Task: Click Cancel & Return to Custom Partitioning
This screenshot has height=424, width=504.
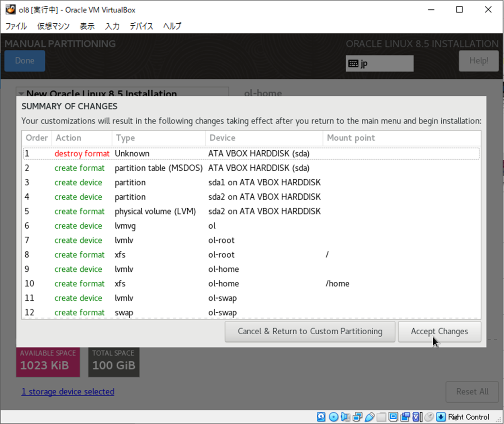Action: (310, 332)
